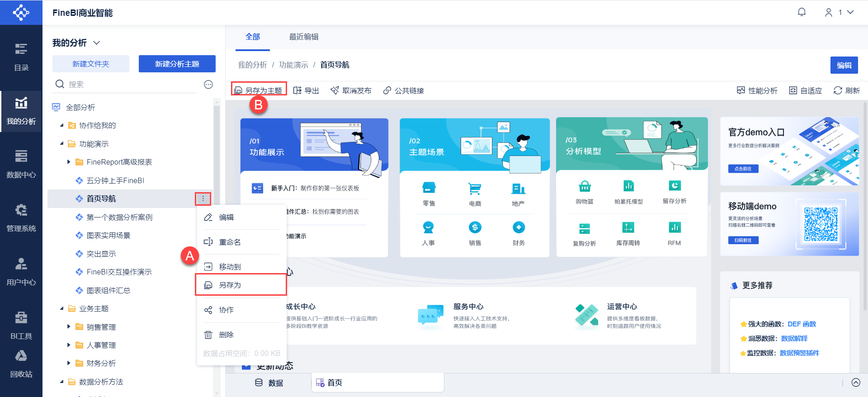Focus the 搜索 search field
The height and width of the screenshot is (397, 868).
pyautogui.click(x=126, y=85)
